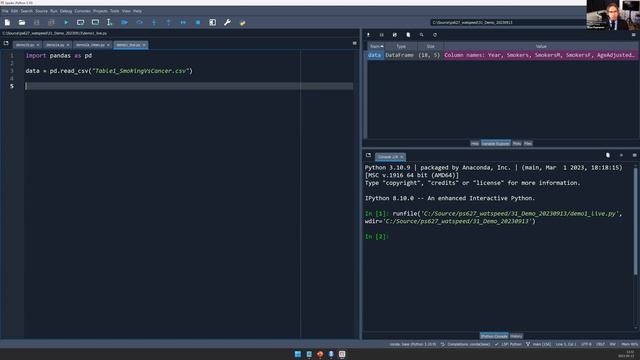Maximize current pane icon
This screenshot has height=360, width=640.
[x=213, y=22]
